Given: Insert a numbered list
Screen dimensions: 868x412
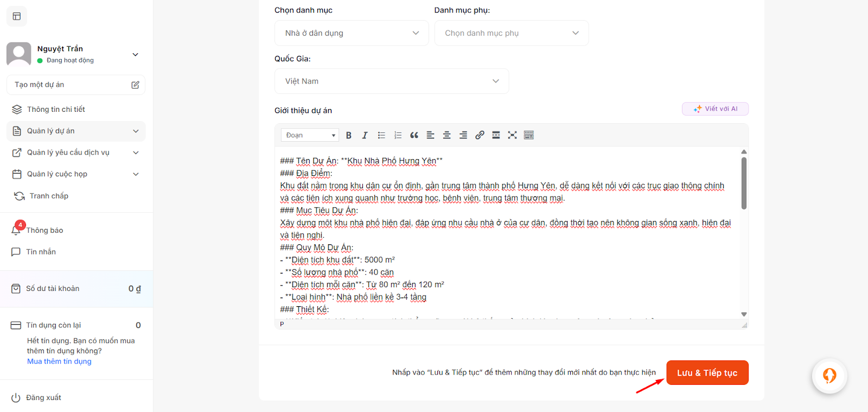Looking at the screenshot, I should coord(398,135).
